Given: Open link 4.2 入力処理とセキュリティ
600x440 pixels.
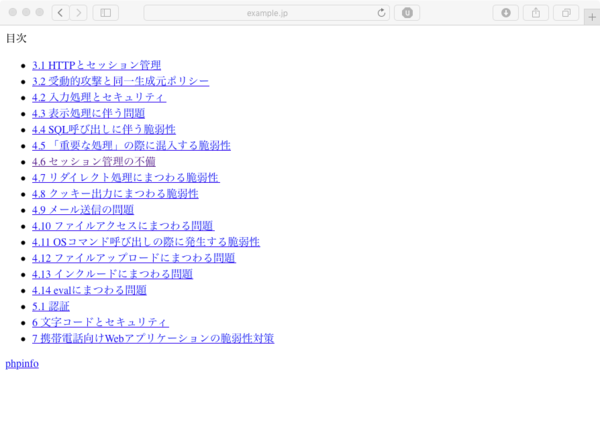Looking at the screenshot, I should click(99, 98).
